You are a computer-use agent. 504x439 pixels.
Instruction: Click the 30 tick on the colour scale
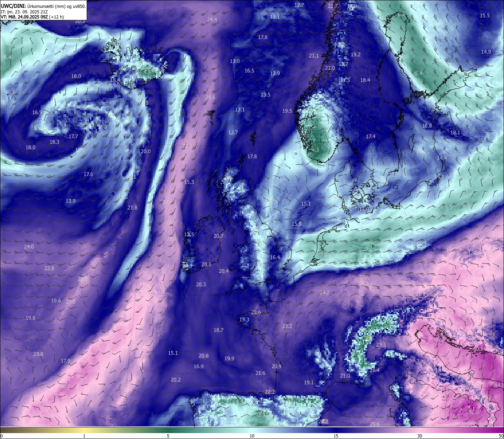click(x=420, y=436)
